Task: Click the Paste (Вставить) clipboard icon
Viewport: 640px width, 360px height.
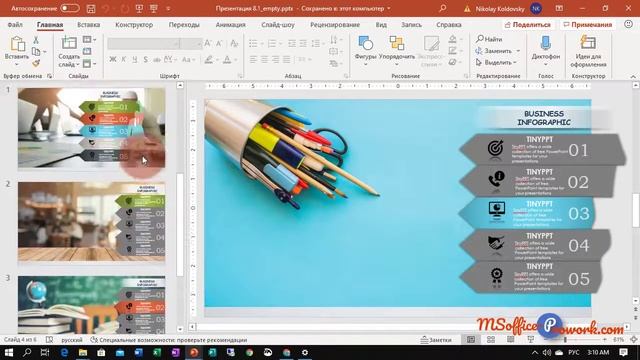Action: (17, 44)
